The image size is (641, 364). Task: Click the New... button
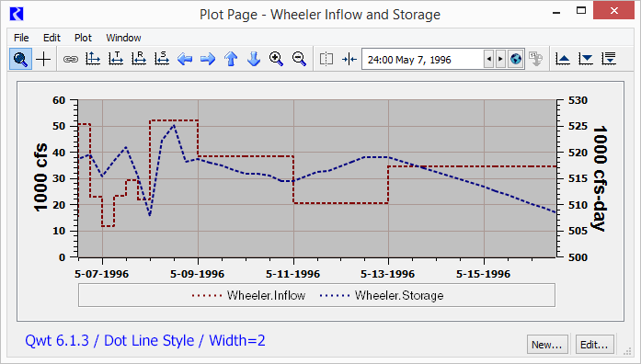click(x=547, y=345)
